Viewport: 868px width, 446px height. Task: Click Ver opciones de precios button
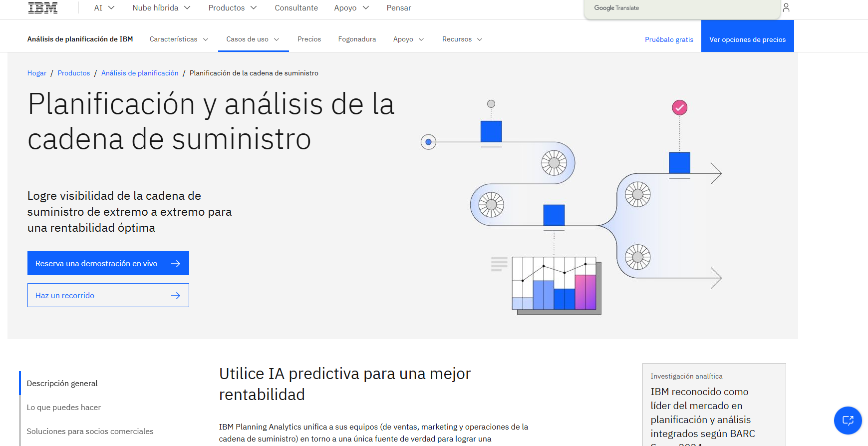pos(747,39)
